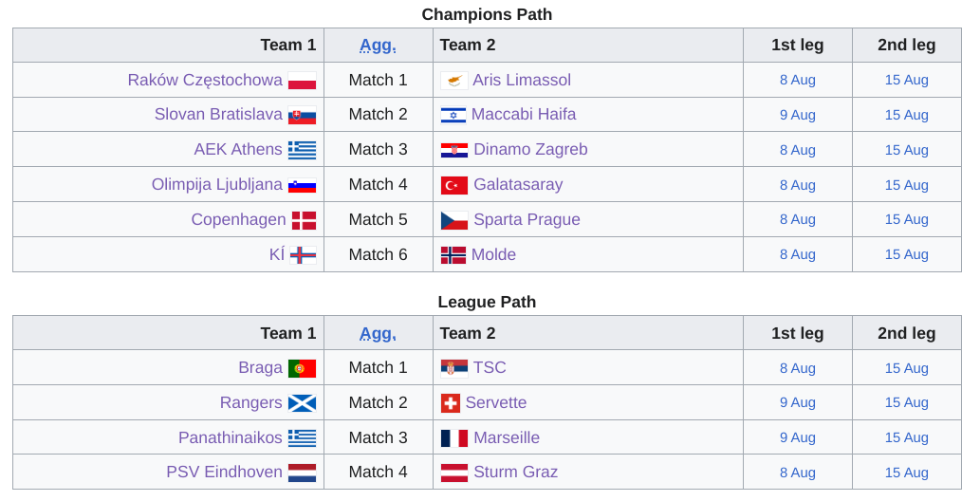Open the Dinamo Zagreb team link
Screen dimensions: 980x501
tap(530, 150)
